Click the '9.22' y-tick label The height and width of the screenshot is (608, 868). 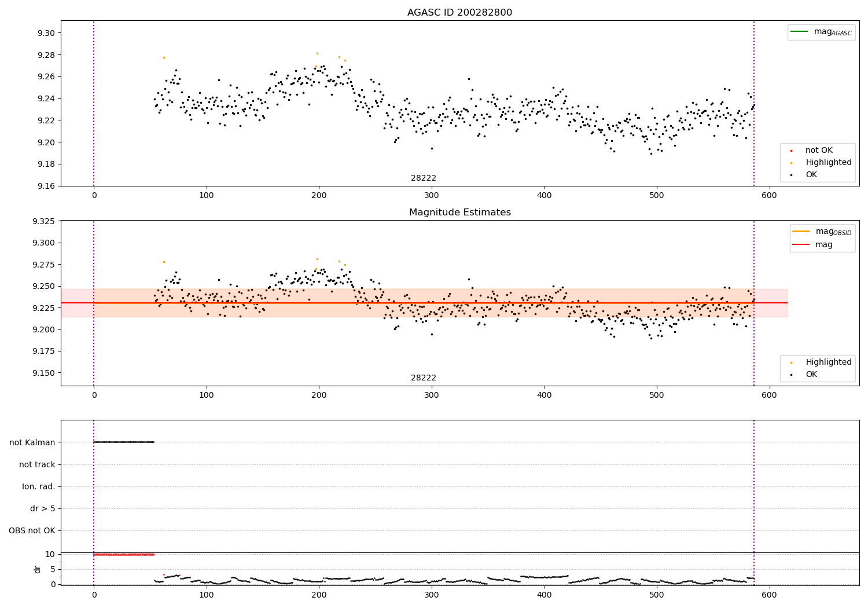point(46,120)
